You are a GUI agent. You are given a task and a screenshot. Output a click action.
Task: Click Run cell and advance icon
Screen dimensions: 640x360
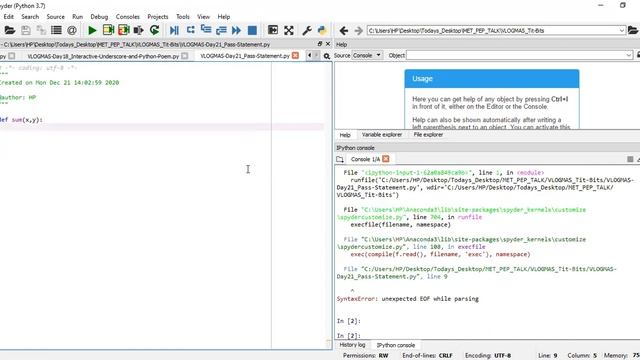[x=124, y=30]
